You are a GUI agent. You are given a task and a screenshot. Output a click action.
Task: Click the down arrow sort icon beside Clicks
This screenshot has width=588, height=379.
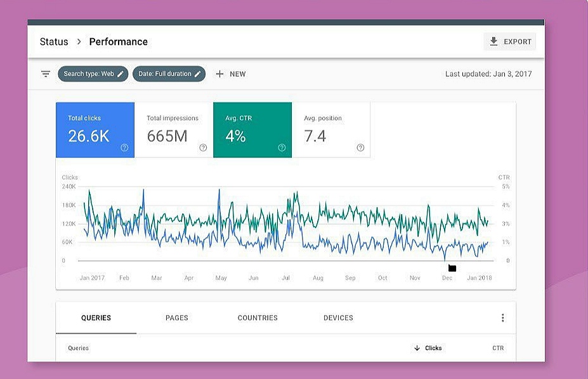click(417, 348)
